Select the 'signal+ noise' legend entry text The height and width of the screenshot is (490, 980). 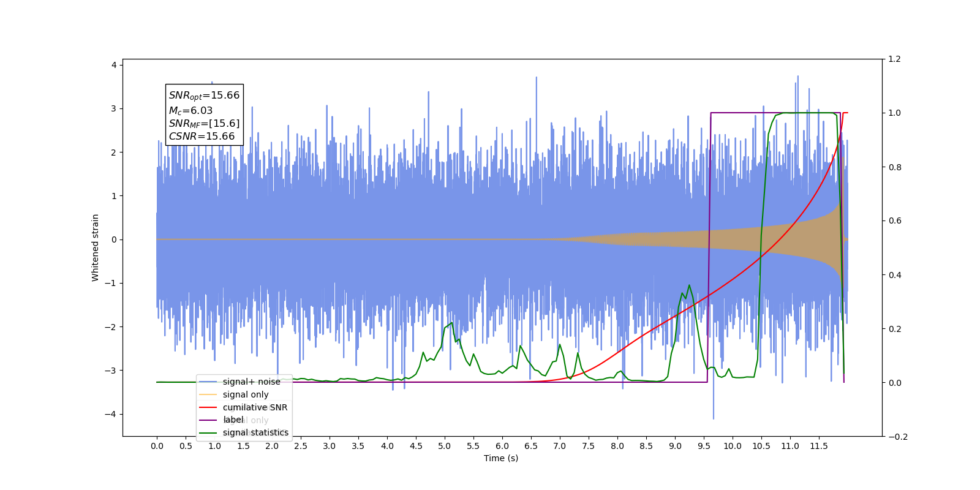pyautogui.click(x=251, y=382)
